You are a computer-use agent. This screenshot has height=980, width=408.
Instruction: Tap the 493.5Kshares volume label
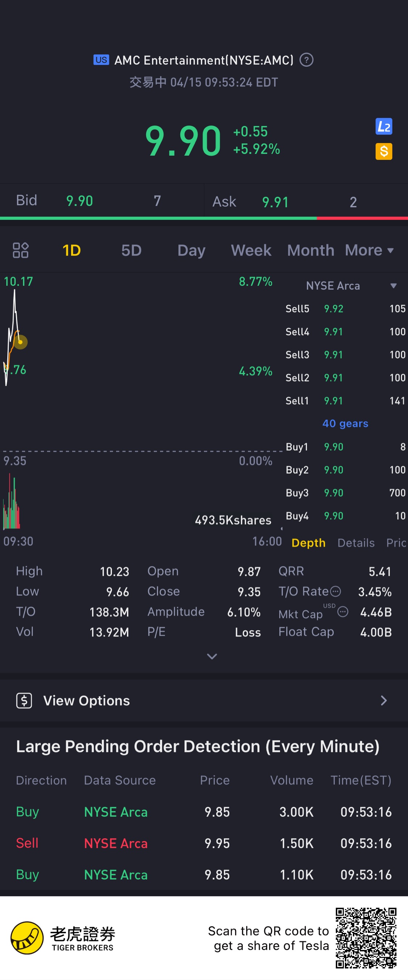click(x=233, y=520)
